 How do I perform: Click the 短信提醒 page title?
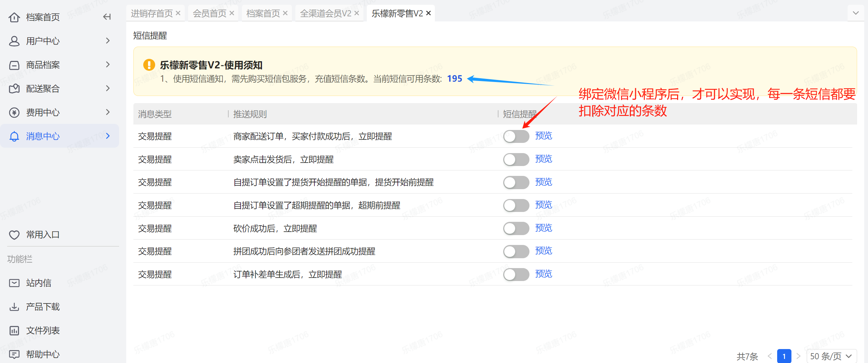coord(150,35)
